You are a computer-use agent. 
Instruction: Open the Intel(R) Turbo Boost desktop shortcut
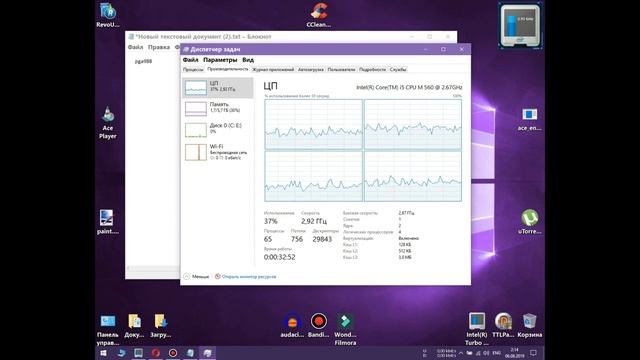(476, 330)
